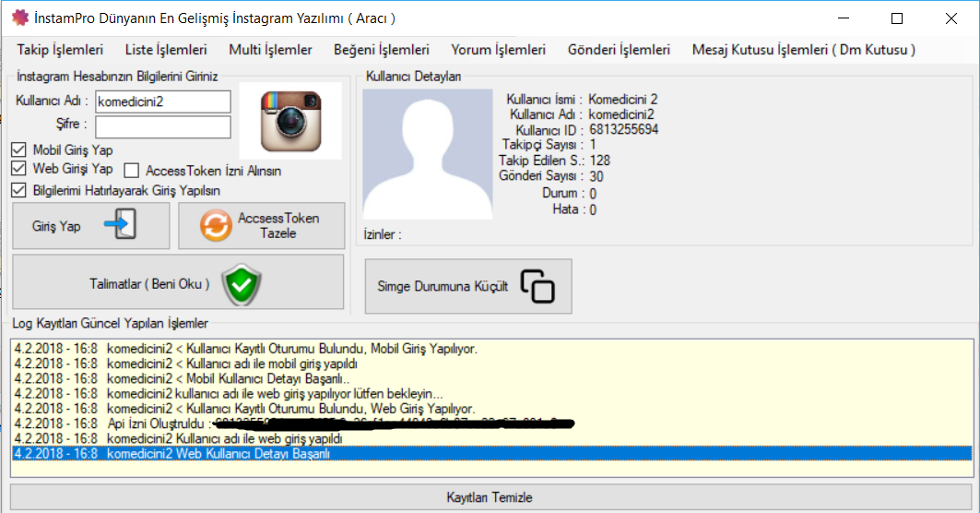The image size is (980, 513).
Task: Open the Liste İşlemleri menu
Action: point(166,50)
